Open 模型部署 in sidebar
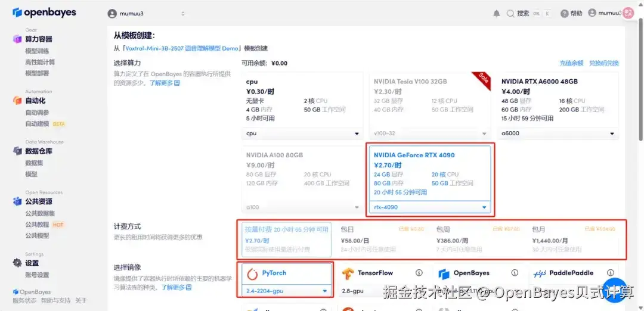The image size is (644, 311). click(x=37, y=73)
